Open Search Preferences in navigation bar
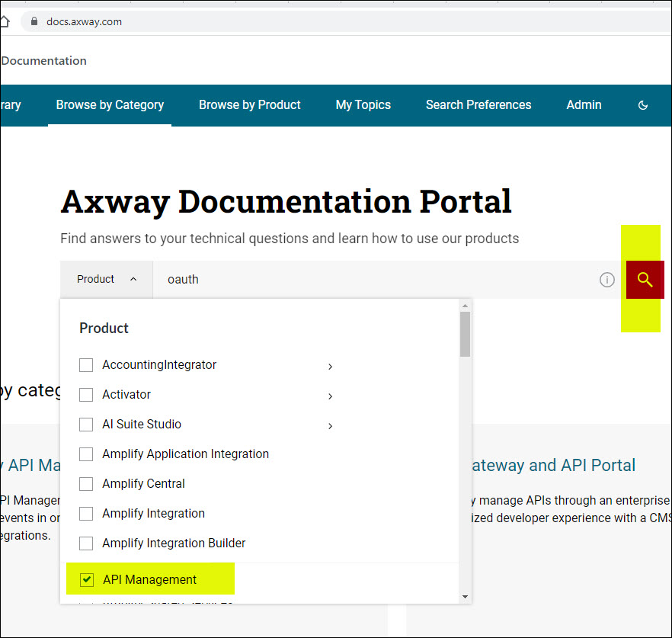This screenshot has width=672, height=638. (x=478, y=105)
